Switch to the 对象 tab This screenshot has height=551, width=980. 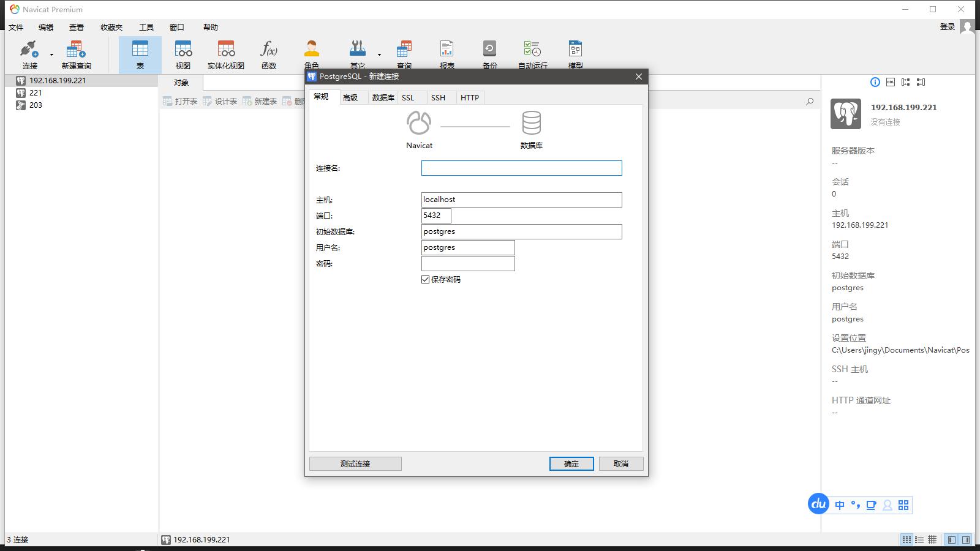pyautogui.click(x=181, y=83)
